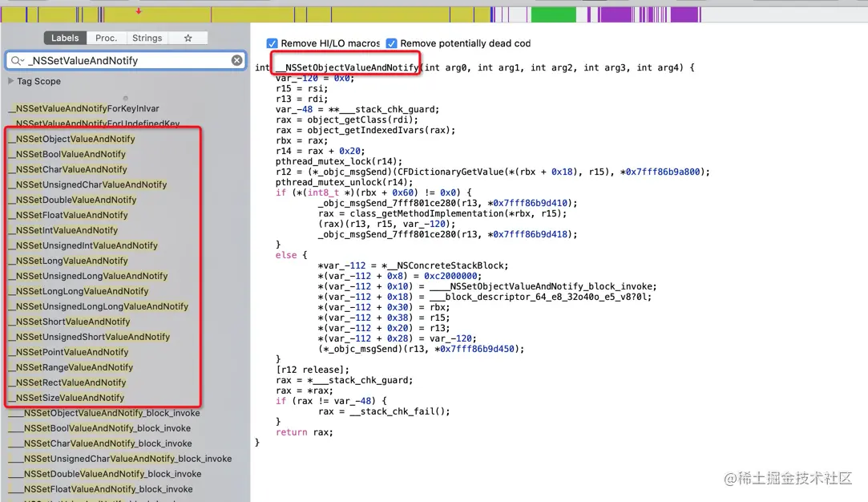This screenshot has height=502, width=868.
Task: Select _NSSetIntValueAndNotify label
Action: pos(63,230)
